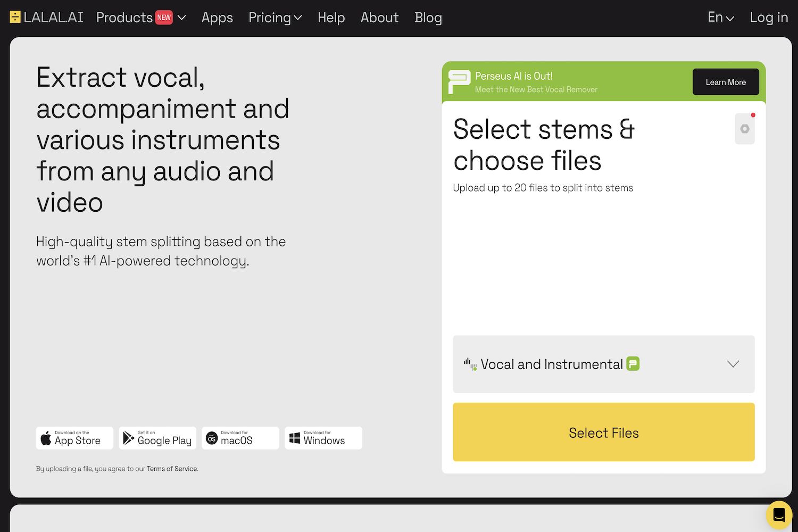Click the LALAL.AI logo icon
Image resolution: width=798 pixels, height=532 pixels.
click(15, 18)
